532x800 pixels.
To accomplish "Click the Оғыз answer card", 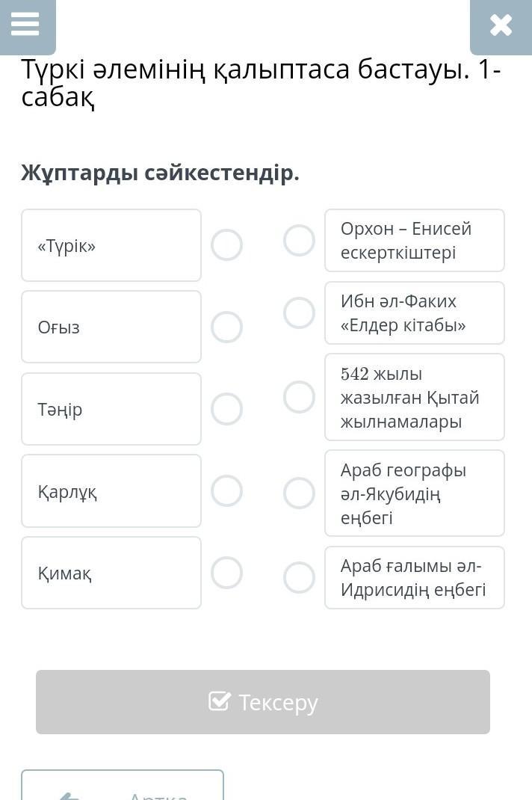I will click(x=111, y=327).
